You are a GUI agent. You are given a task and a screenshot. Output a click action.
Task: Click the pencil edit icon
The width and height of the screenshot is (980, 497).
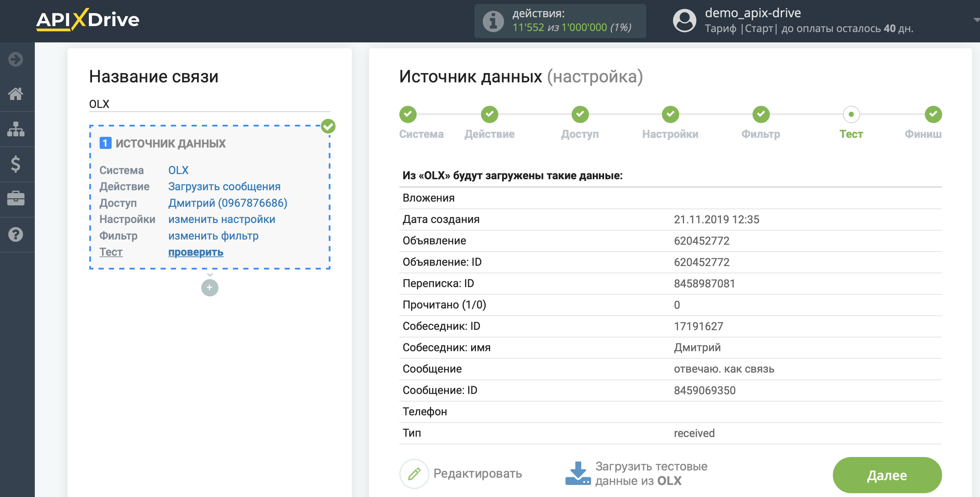414,474
